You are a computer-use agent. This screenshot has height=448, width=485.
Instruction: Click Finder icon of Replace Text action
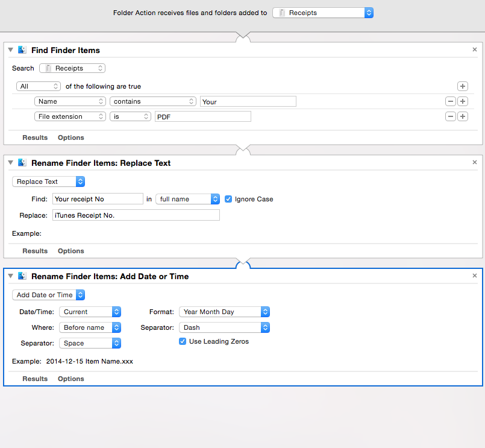coord(22,163)
